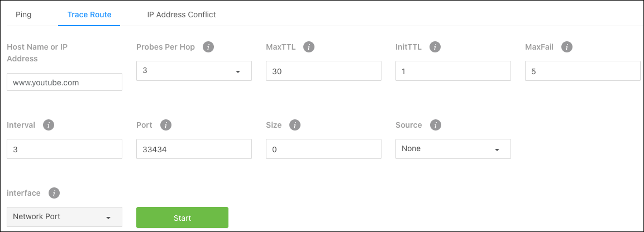Click the Source info icon
This screenshot has height=232, width=644.
(435, 125)
